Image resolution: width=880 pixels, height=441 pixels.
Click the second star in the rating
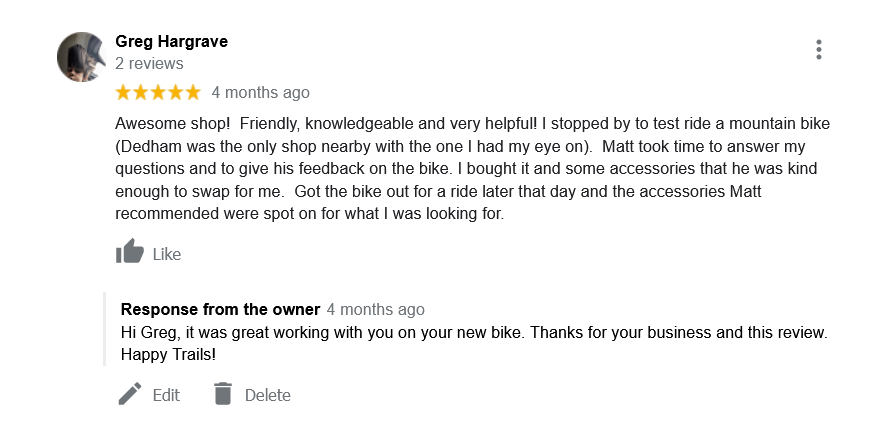coord(141,92)
